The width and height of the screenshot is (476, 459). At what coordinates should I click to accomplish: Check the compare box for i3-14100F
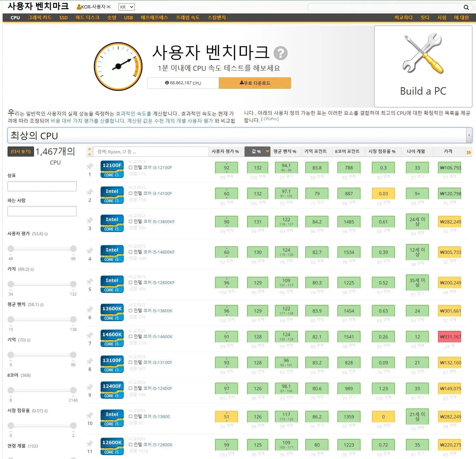[131, 193]
